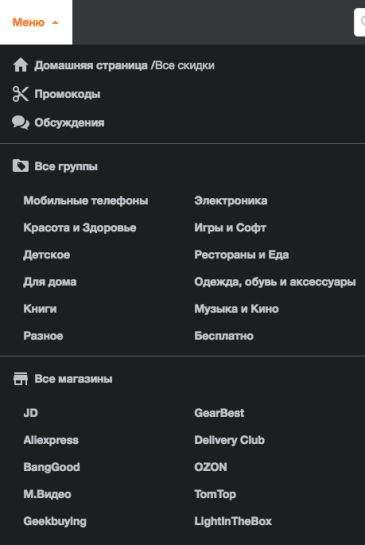Go to Игры и Софт
The height and width of the screenshot is (545, 365).
[x=230, y=228]
